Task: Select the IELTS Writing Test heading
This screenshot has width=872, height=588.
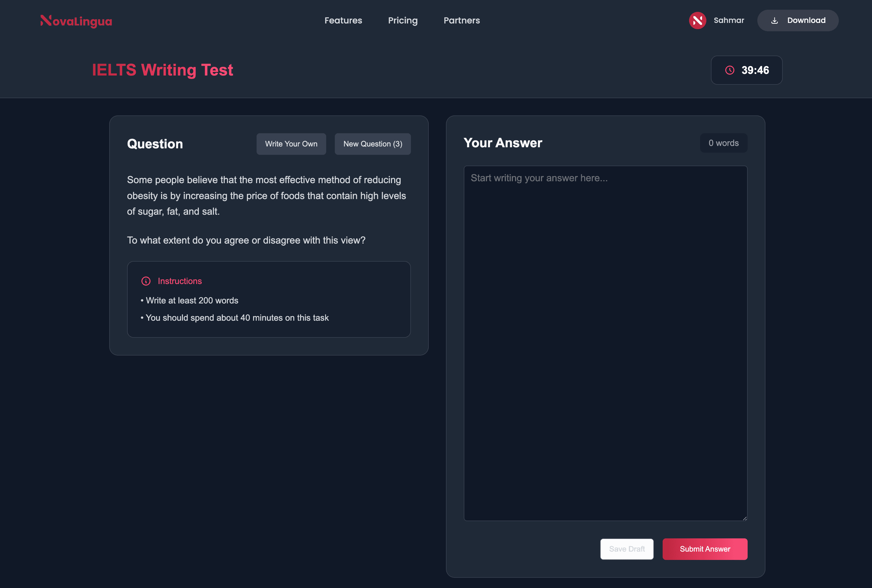Action: click(x=163, y=70)
